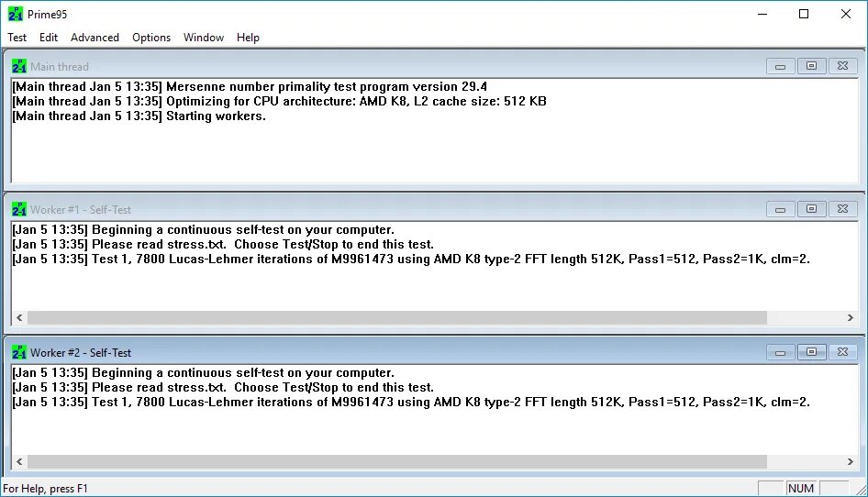The image size is (868, 497).
Task: Click Worker #2 'Please read stress.txt' line
Action: (x=223, y=387)
